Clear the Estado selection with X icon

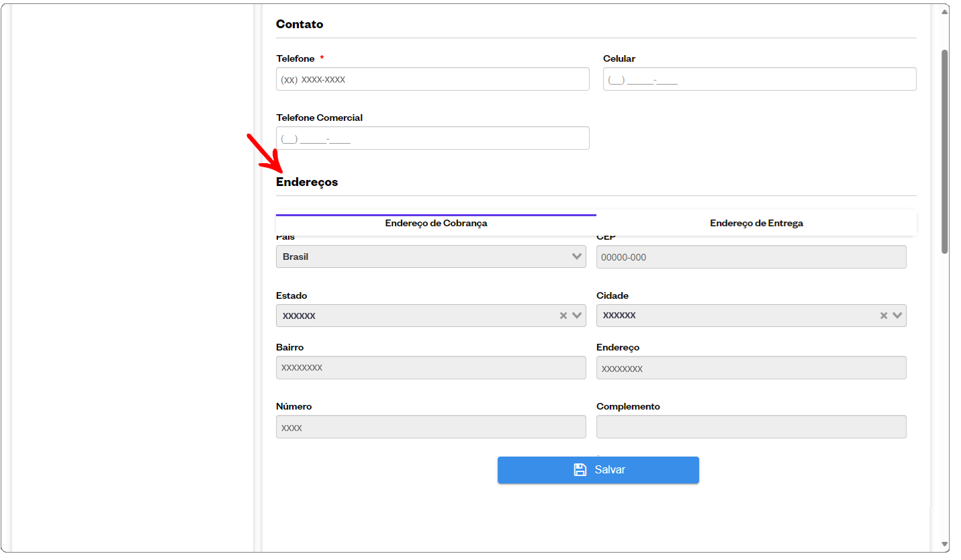tap(563, 316)
